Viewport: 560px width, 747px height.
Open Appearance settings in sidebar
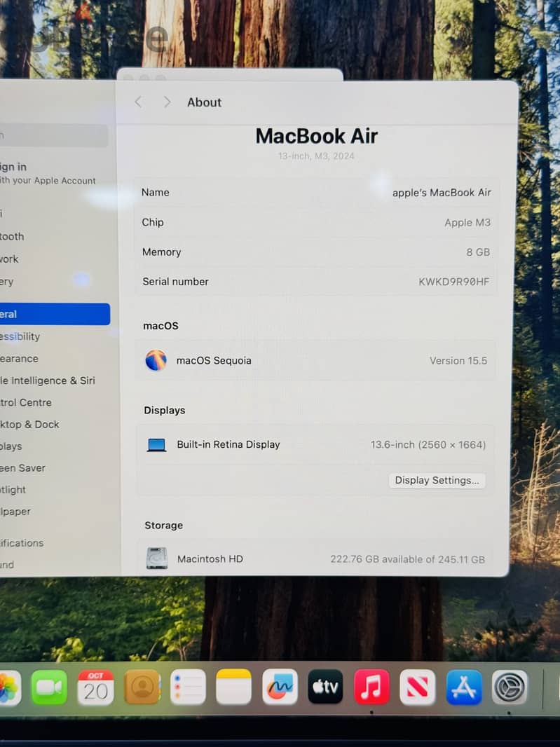click(x=19, y=358)
